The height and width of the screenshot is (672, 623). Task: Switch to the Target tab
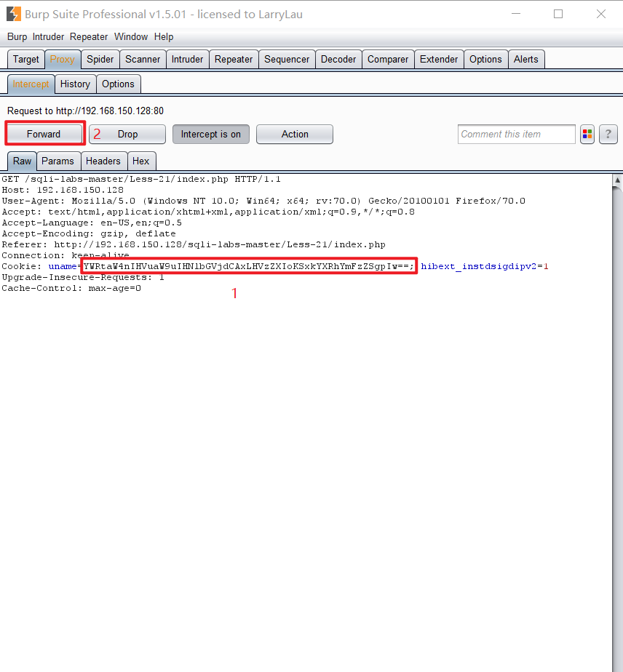tap(25, 59)
